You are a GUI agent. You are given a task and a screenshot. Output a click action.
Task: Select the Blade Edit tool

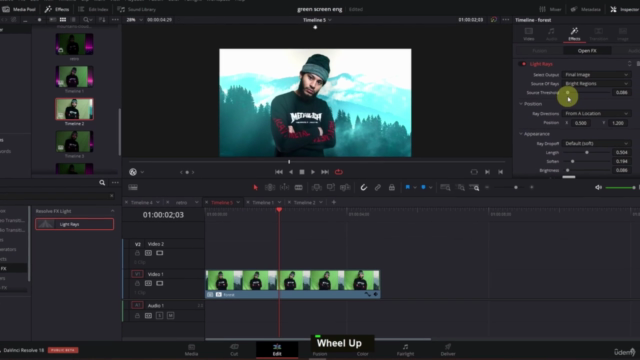click(x=299, y=187)
